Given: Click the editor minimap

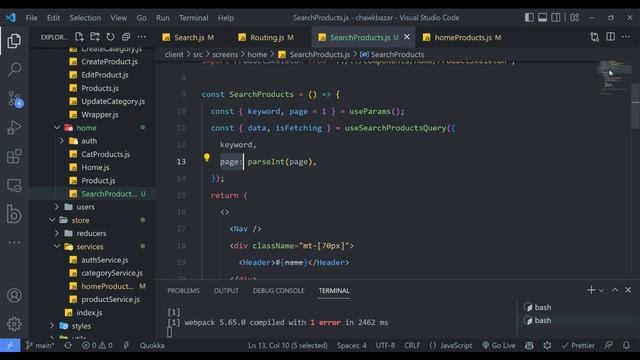Looking at the screenshot, I should (614, 78).
